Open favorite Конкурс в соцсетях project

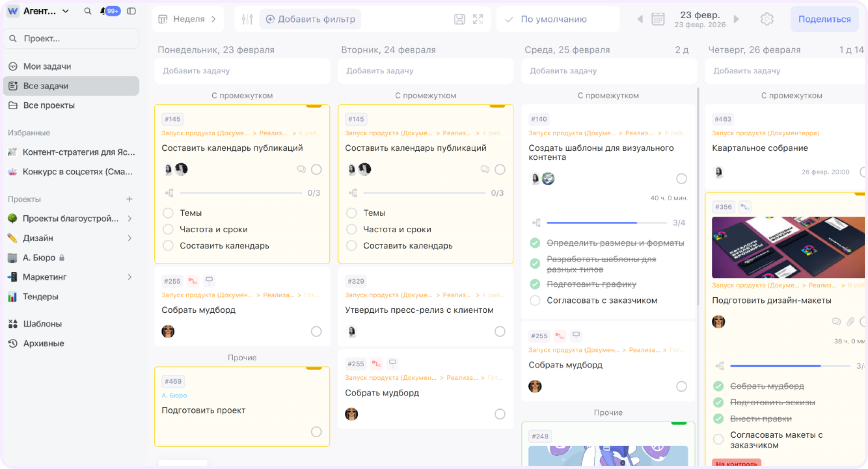click(x=71, y=172)
